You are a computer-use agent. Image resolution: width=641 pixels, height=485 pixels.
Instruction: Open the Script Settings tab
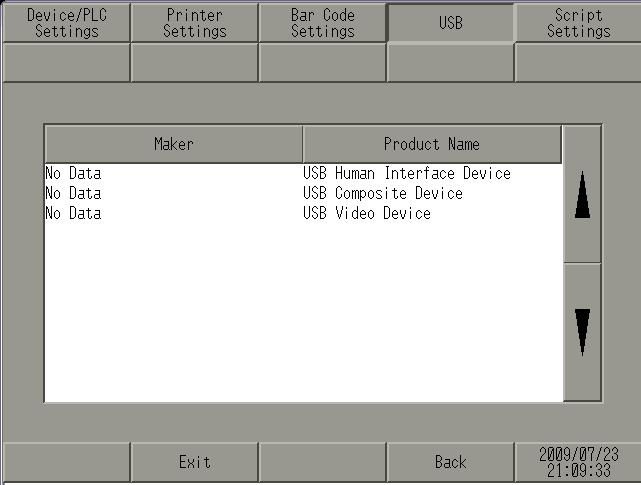tap(578, 23)
